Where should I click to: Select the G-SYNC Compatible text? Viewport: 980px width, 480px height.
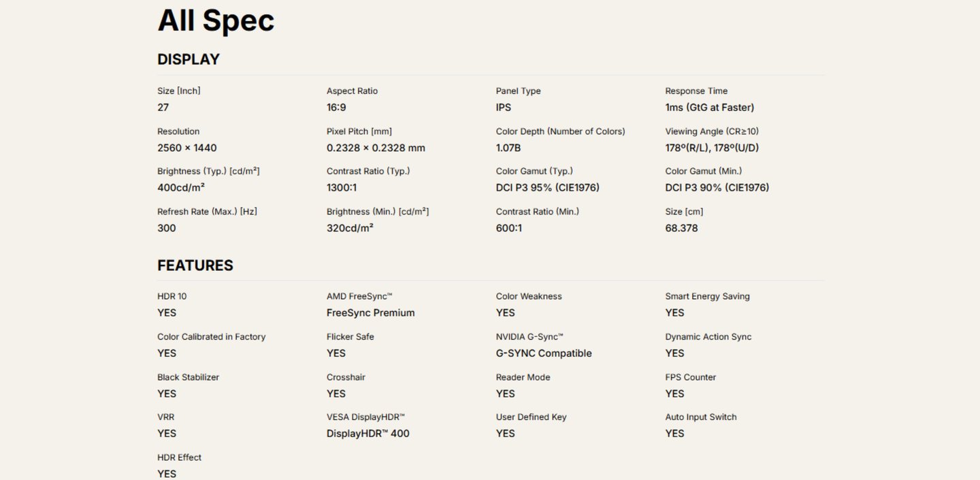pos(544,353)
